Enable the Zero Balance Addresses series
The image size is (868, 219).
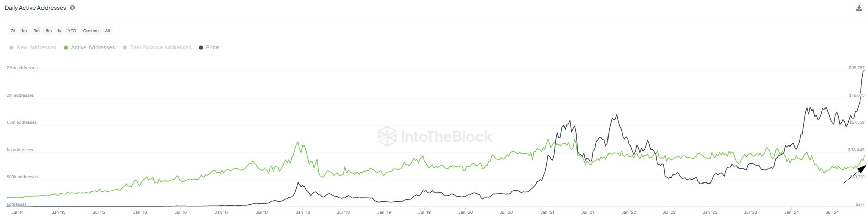157,47
